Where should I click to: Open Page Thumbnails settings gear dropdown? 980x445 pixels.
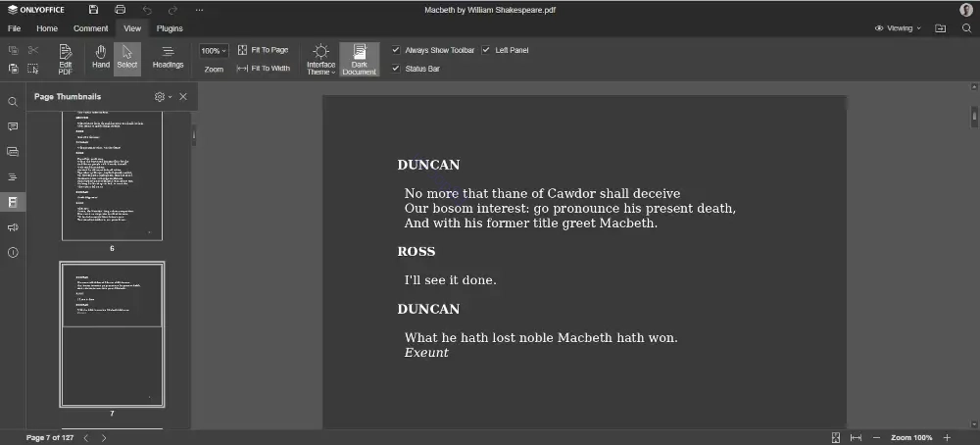click(163, 97)
